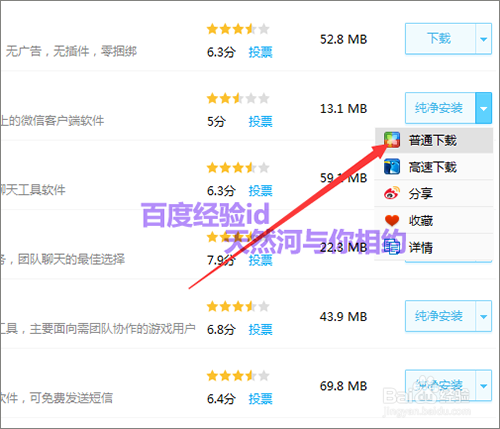Viewport: 500px width, 429px height.
Task: Open 详情 from the dropdown menu
Action: pos(434,247)
